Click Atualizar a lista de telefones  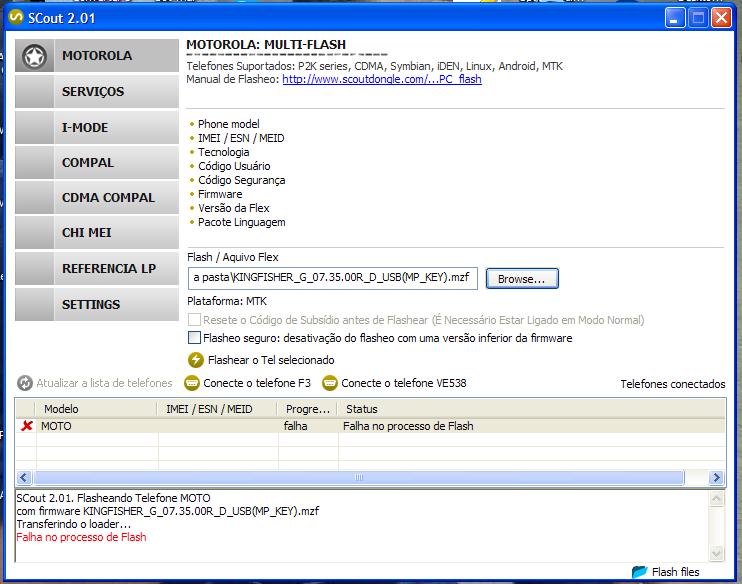coord(104,383)
